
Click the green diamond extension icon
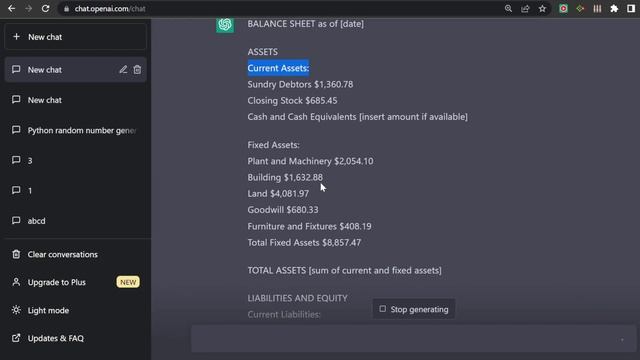pyautogui.click(x=580, y=9)
